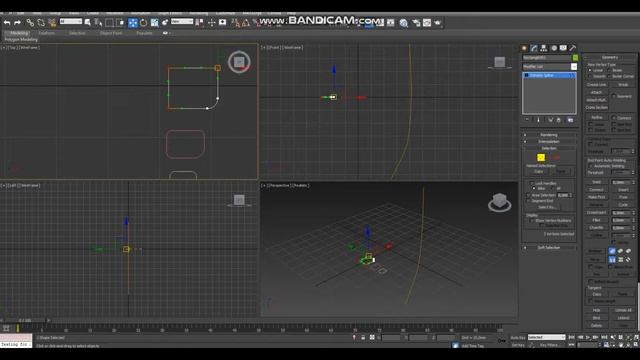The image size is (640, 360).
Task: Collapse the Selection rollout header
Action: (549, 148)
